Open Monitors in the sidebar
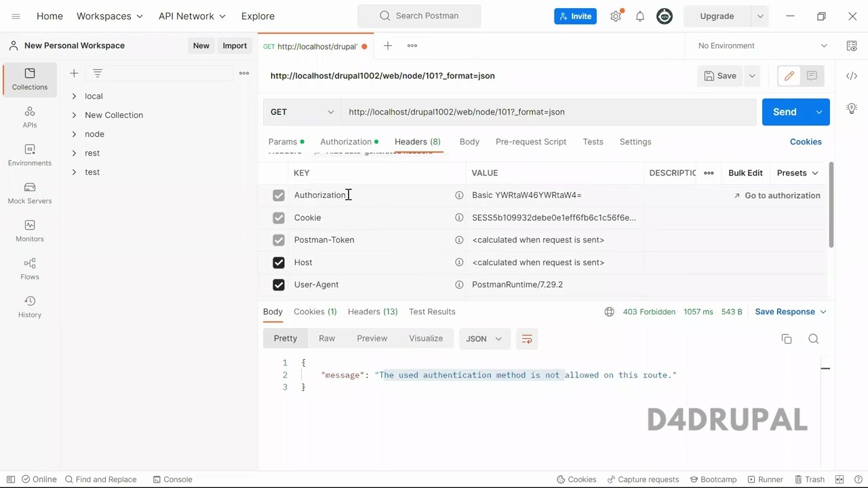The height and width of the screenshot is (488, 868). (30, 231)
